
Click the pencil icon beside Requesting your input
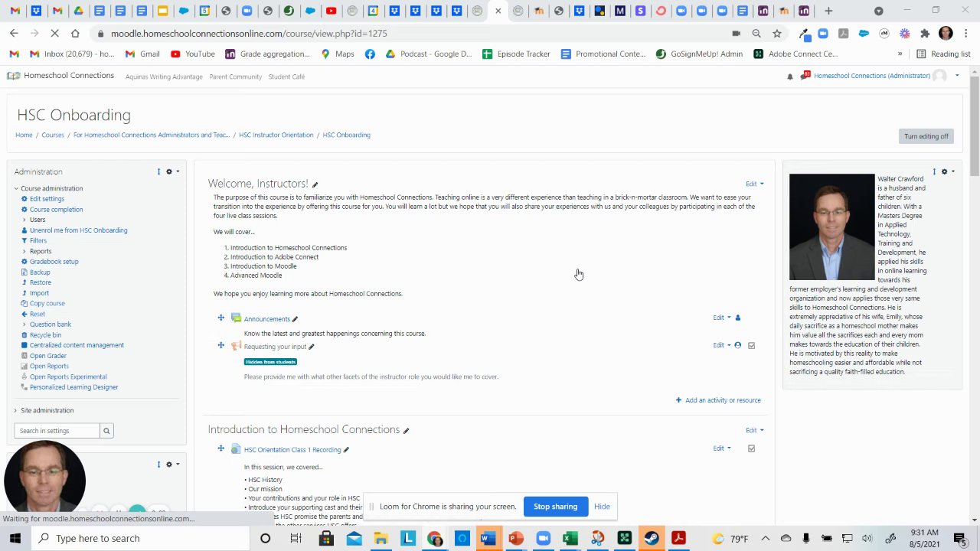[311, 347]
